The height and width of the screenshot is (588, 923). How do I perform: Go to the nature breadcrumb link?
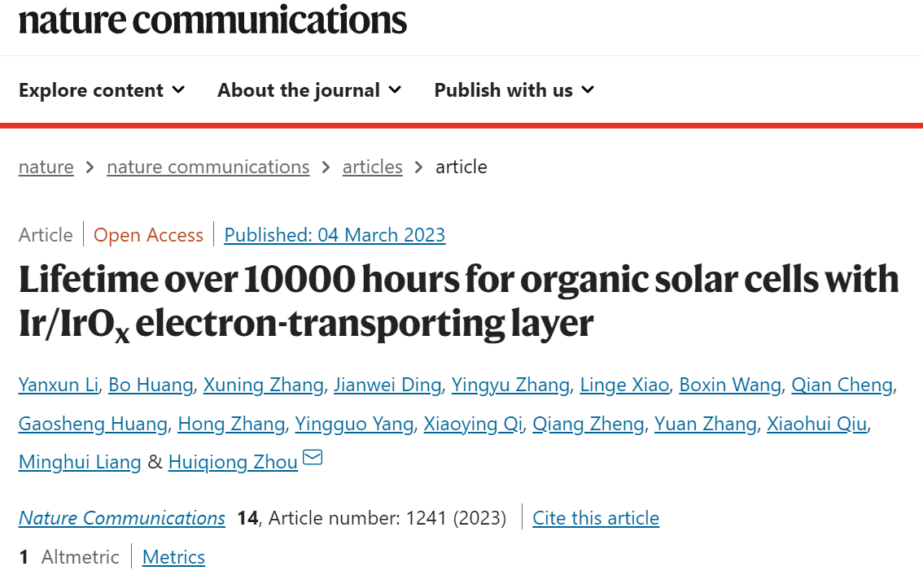(46, 167)
